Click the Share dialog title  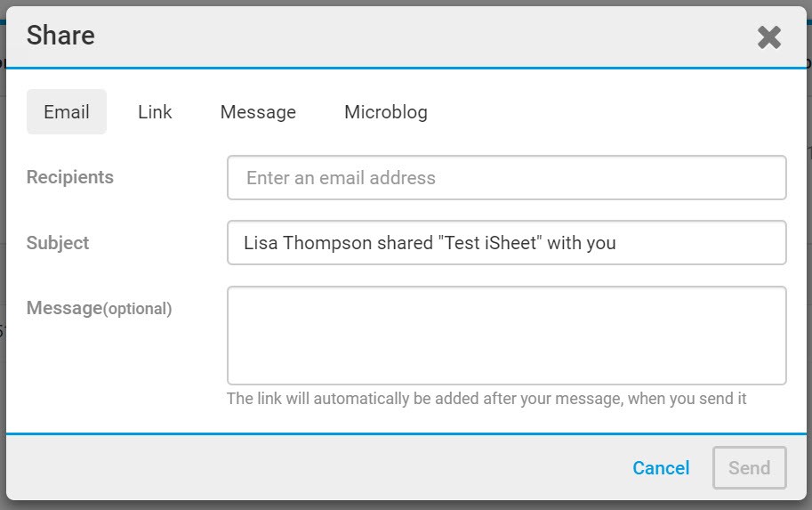(x=60, y=36)
